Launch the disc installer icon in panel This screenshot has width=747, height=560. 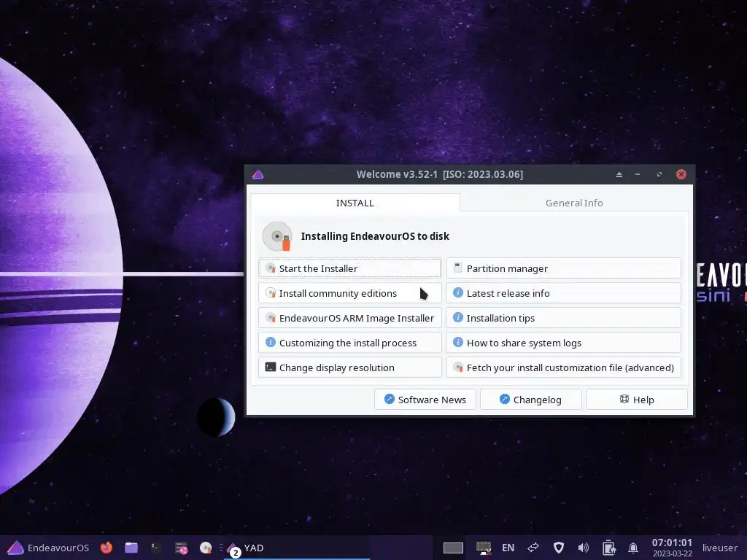pyautogui.click(x=206, y=548)
